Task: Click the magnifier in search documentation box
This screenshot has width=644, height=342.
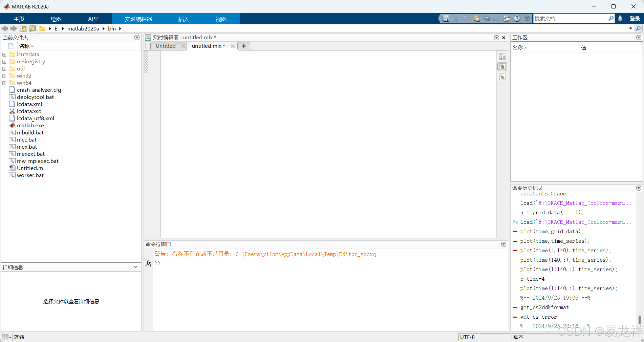Action: coord(611,19)
